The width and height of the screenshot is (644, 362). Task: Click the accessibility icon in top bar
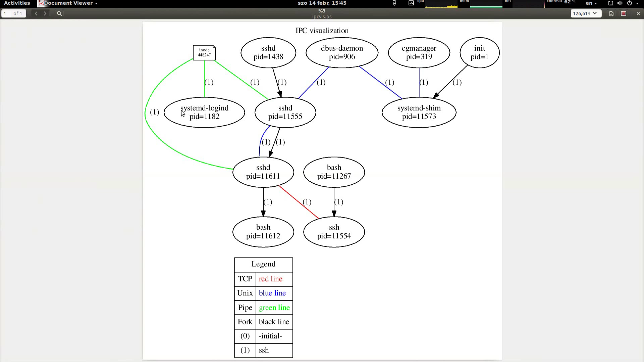coord(394,3)
